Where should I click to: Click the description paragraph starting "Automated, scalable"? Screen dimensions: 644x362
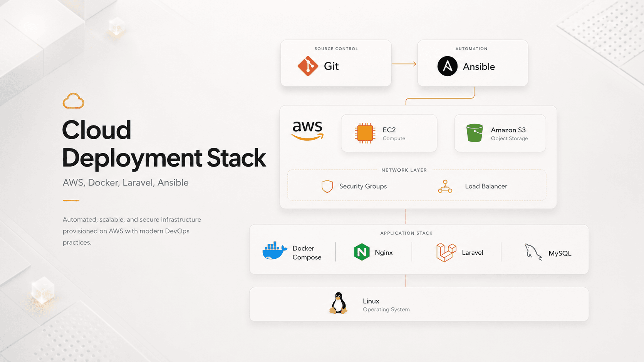[x=132, y=231]
